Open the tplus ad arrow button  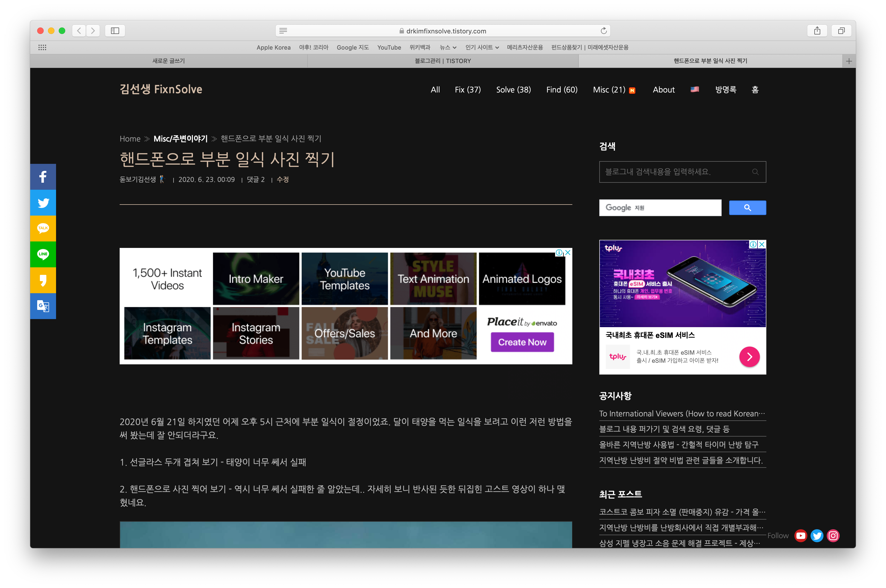(749, 357)
